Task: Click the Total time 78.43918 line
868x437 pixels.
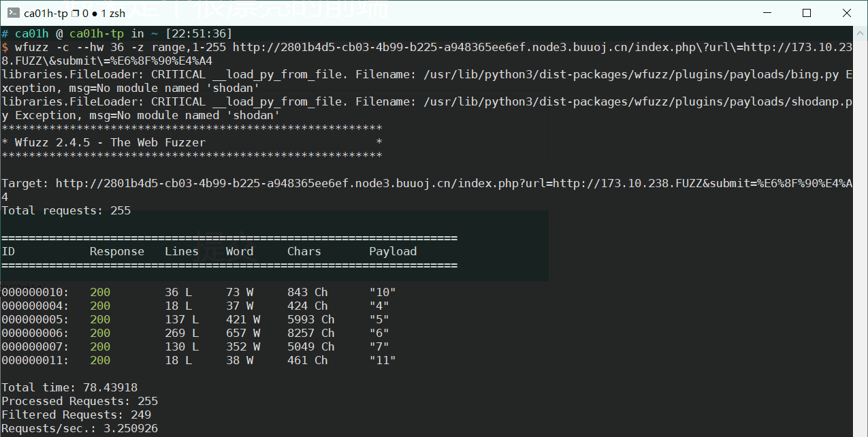Action: pos(69,387)
